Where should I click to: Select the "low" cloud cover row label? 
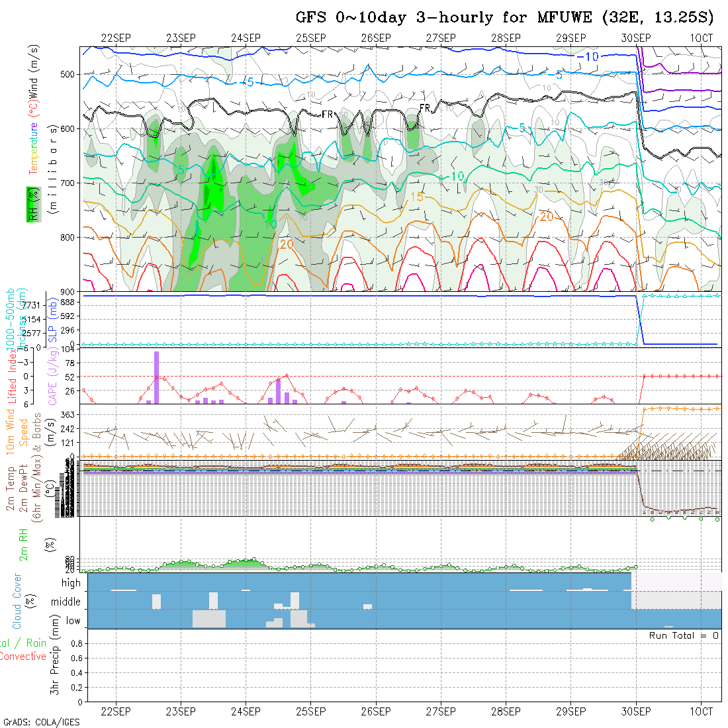pos(73,621)
